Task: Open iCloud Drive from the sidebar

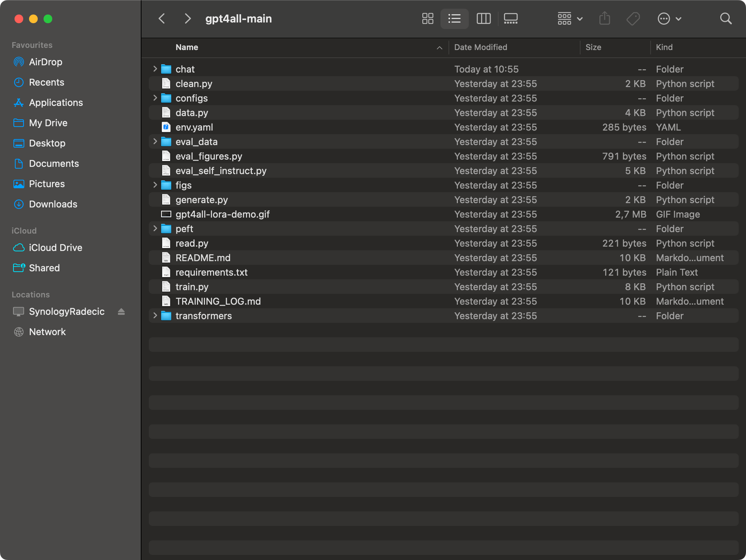Action: point(56,248)
